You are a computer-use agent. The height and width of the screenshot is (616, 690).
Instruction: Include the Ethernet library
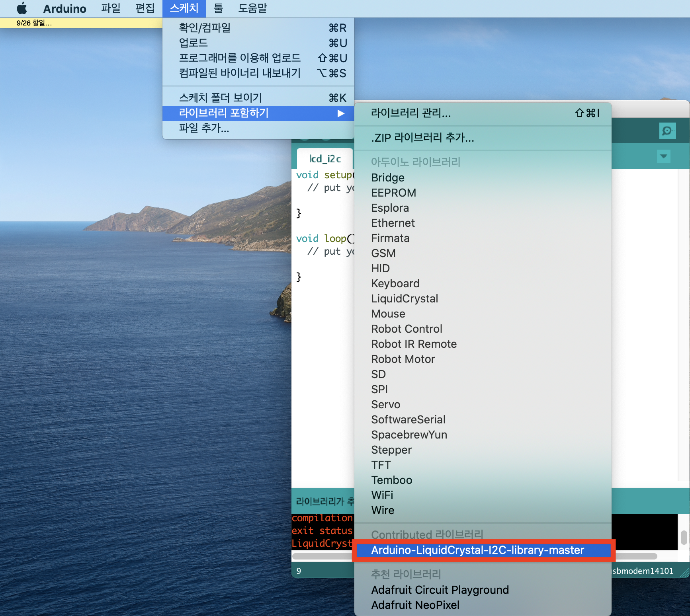(483, 223)
